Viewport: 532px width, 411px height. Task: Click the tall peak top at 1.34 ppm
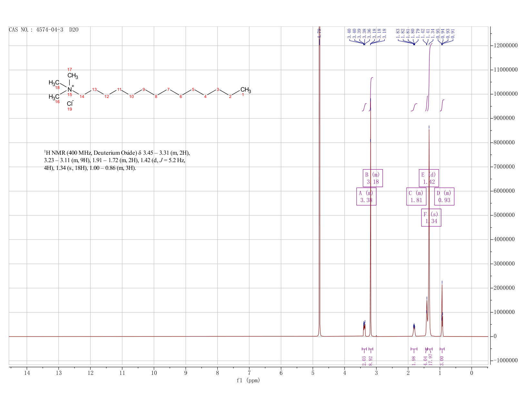(x=429, y=129)
